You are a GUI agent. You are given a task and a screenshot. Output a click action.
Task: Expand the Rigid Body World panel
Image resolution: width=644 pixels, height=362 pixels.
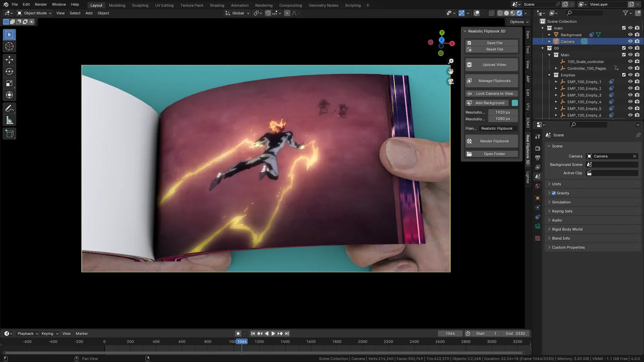tap(593, 229)
